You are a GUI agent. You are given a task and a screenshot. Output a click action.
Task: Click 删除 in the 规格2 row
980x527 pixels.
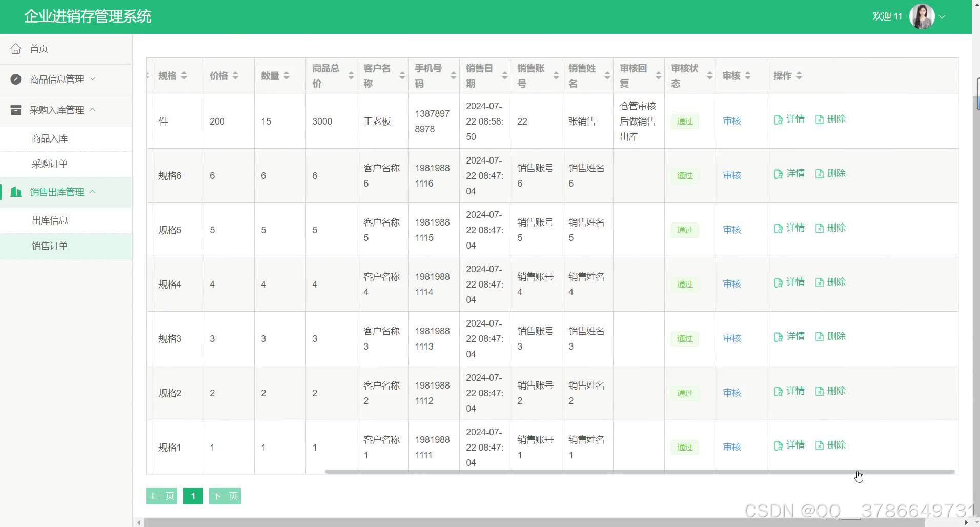tap(830, 391)
